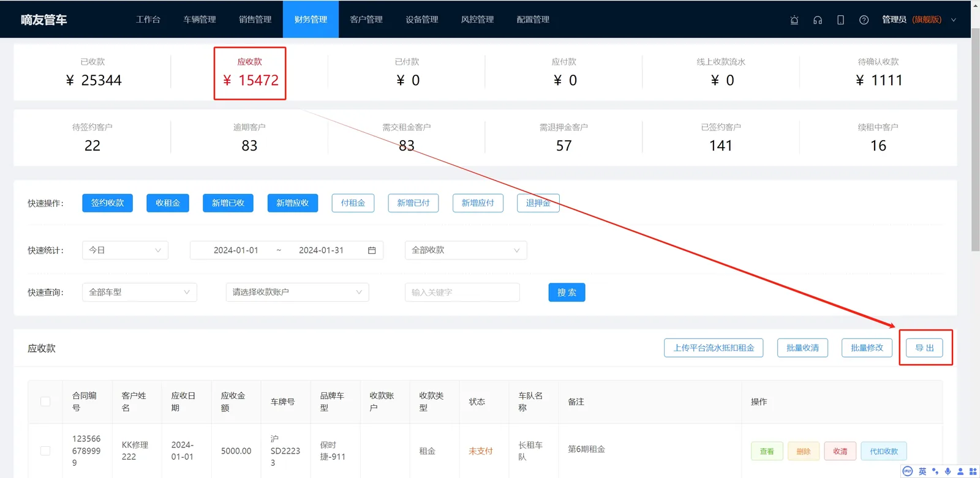The height and width of the screenshot is (478, 980).
Task: Open 车辆管理 menu
Action: (x=200, y=20)
